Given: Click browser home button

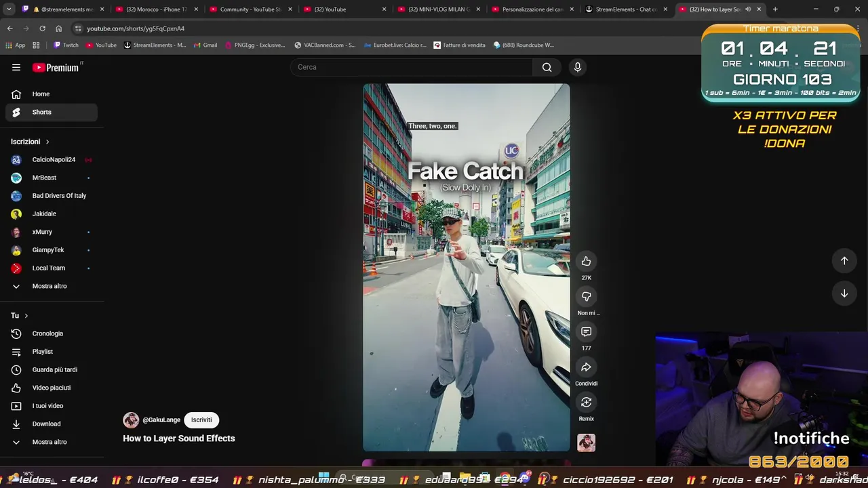Looking at the screenshot, I should pos(58,28).
